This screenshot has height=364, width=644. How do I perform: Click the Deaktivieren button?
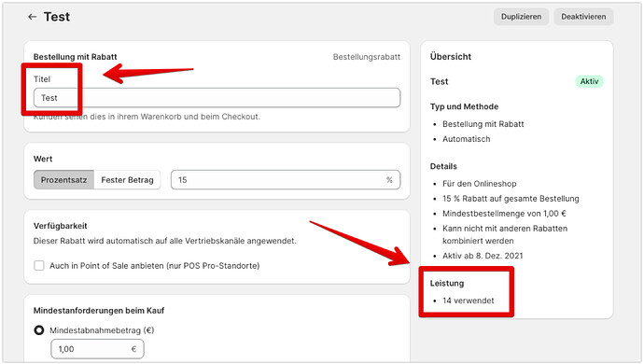[583, 17]
